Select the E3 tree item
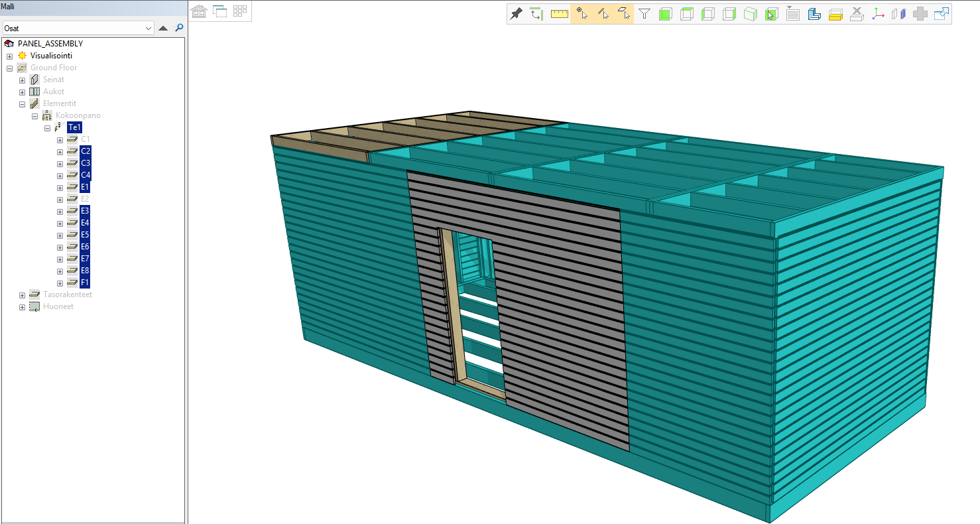980x524 pixels. click(85, 211)
